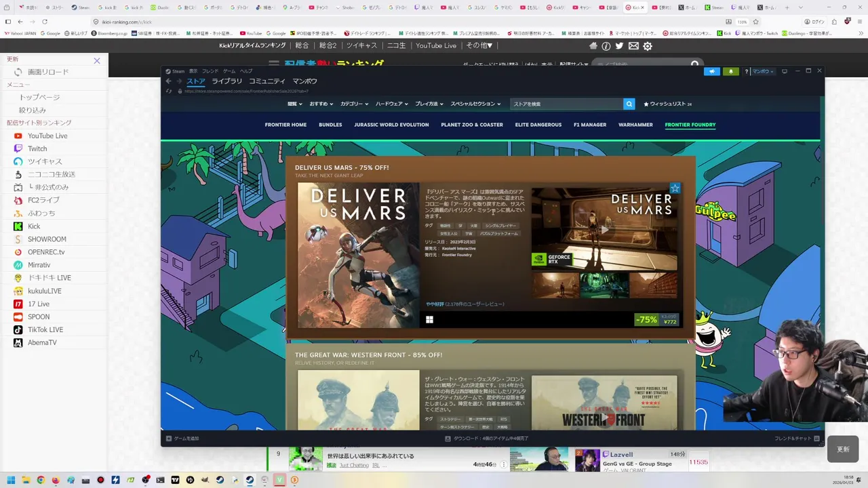Open the Twitter bird icon in header

coord(619,46)
